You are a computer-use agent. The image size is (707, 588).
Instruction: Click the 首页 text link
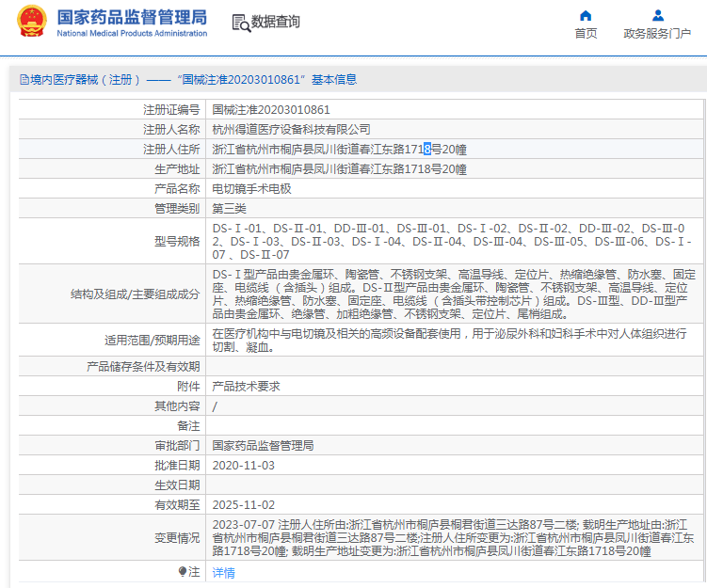click(586, 34)
